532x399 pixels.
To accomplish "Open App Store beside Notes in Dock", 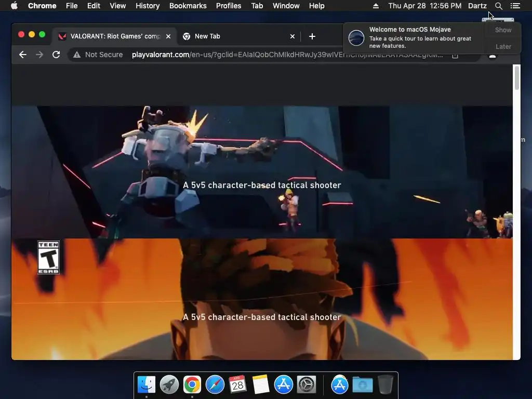I will (x=284, y=384).
